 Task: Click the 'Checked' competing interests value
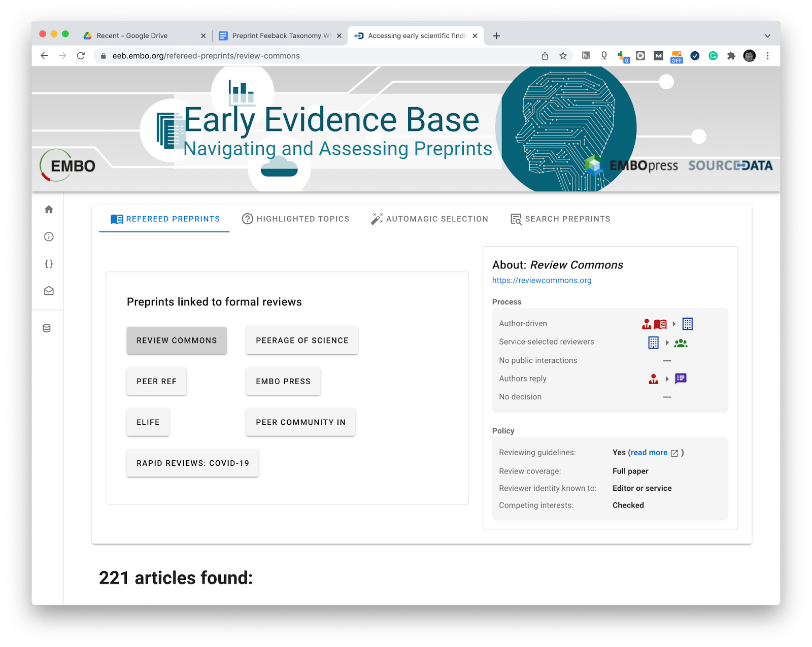(x=628, y=505)
